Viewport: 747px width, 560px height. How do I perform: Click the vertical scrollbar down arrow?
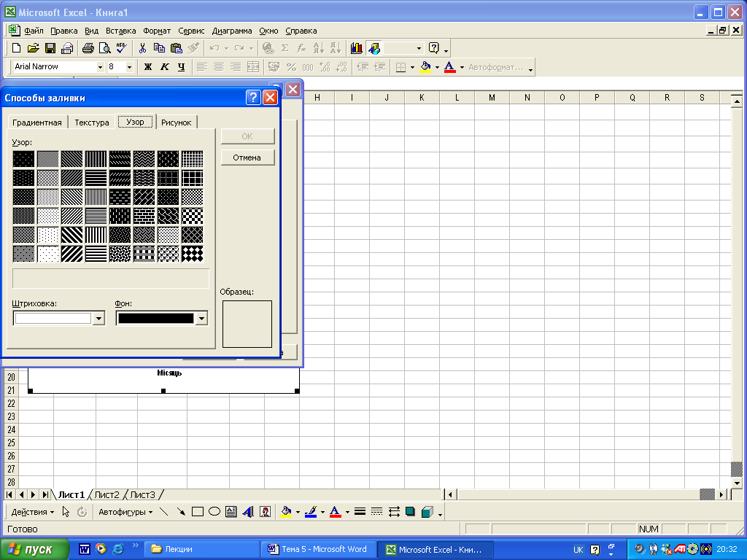pyautogui.click(x=737, y=483)
